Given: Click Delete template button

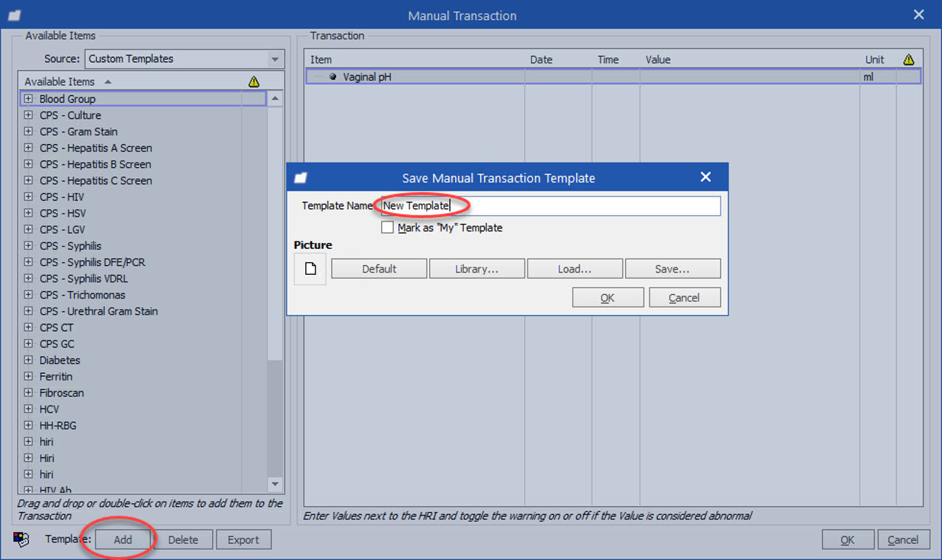Looking at the screenshot, I should 183,539.
